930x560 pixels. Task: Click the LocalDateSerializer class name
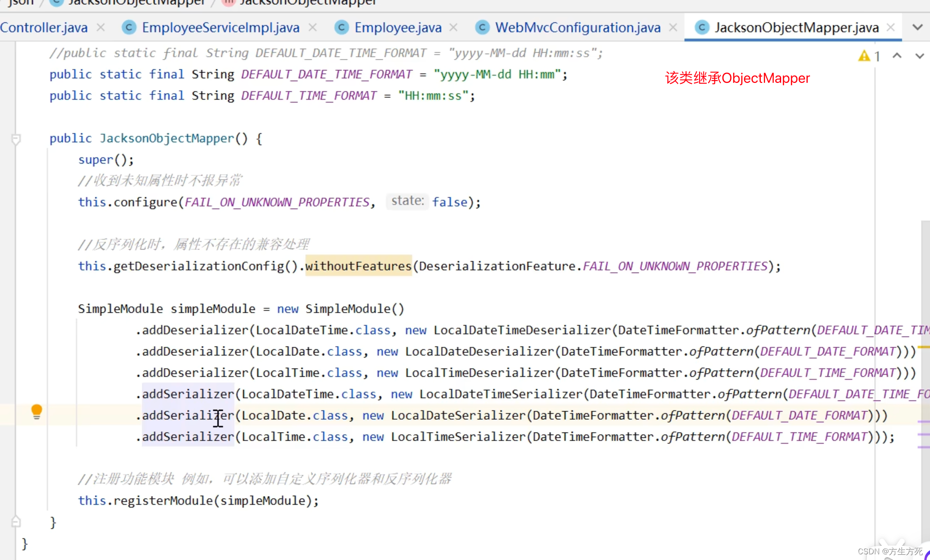coord(458,415)
